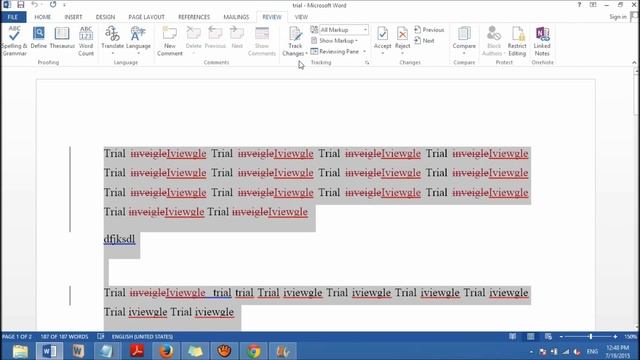Screen dimensions: 640x360
Task: Open Ribbon Display Options
Action: tap(593, 5)
